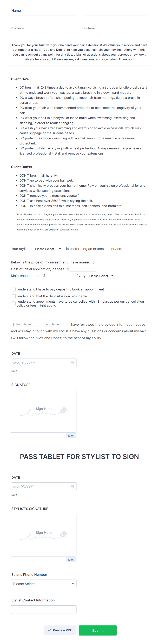Check the 48 hours cancellation policy checkbox
The height and width of the screenshot is (644, 159).
pos(14,303)
